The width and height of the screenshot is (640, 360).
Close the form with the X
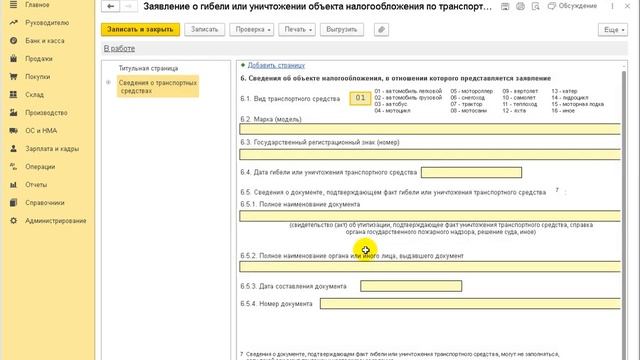pos(627,6)
